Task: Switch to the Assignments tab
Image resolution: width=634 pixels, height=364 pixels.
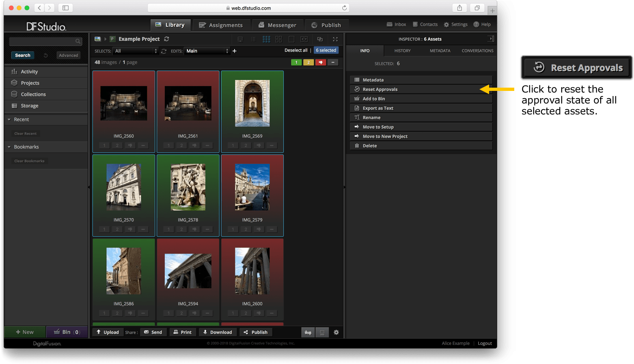Action: [x=221, y=25]
